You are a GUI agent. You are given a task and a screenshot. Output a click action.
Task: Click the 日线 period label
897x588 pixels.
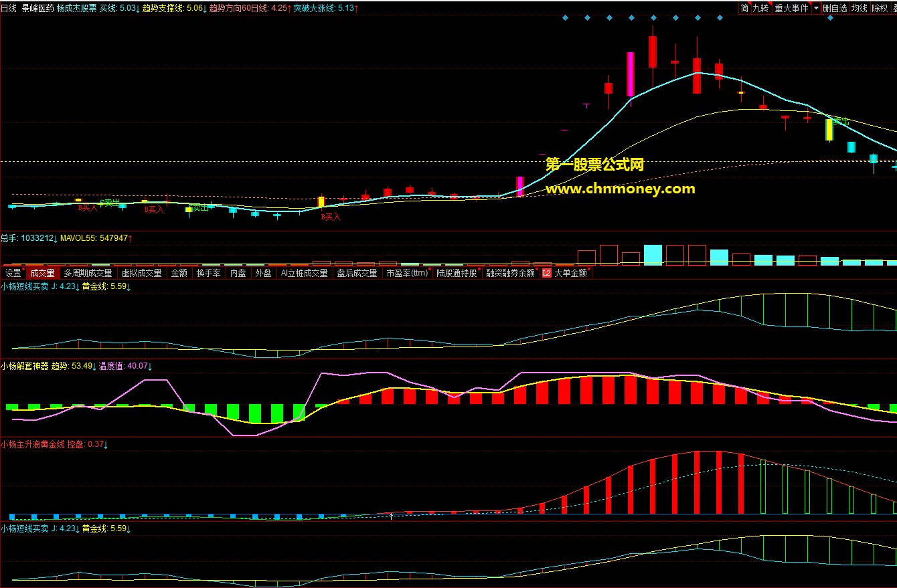coord(9,8)
